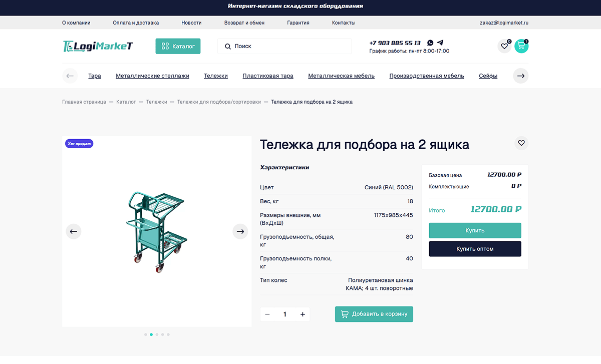Show previous product image arrow
The width and height of the screenshot is (601, 364).
[74, 231]
